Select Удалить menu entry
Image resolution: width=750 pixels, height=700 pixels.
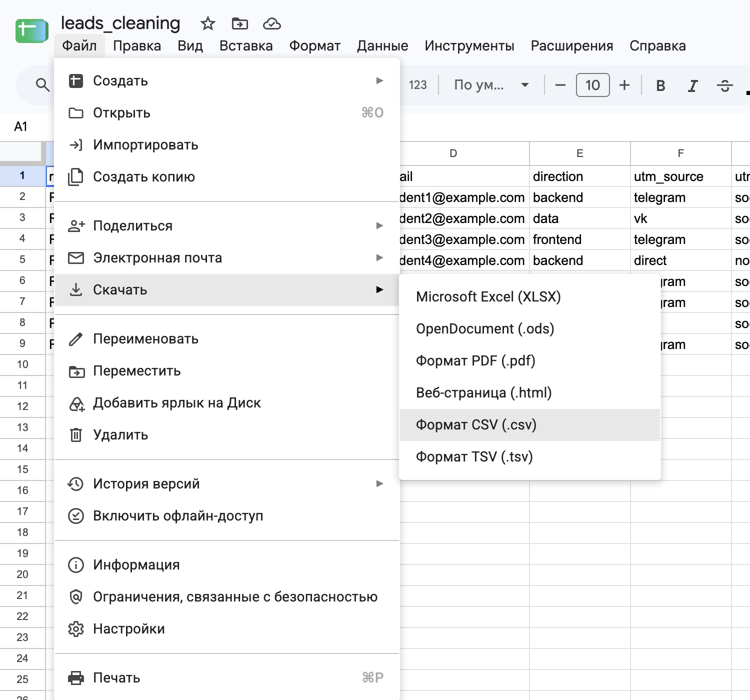tap(226, 435)
